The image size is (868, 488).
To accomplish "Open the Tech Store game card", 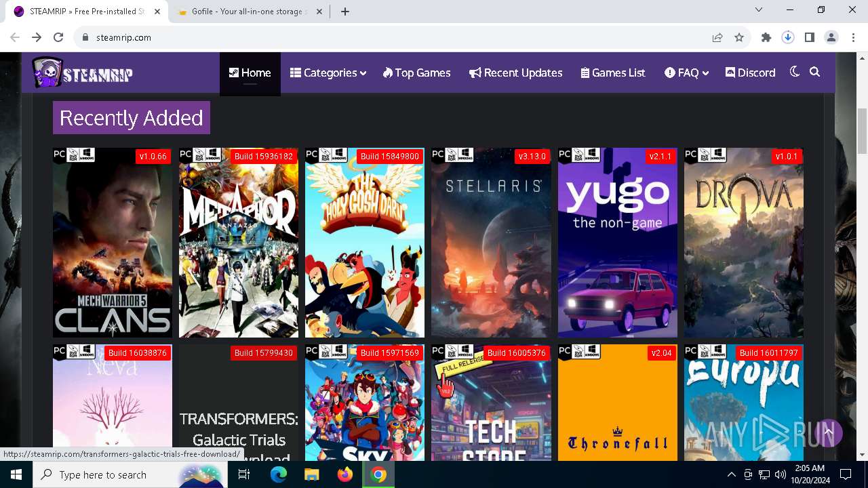I will (x=491, y=403).
